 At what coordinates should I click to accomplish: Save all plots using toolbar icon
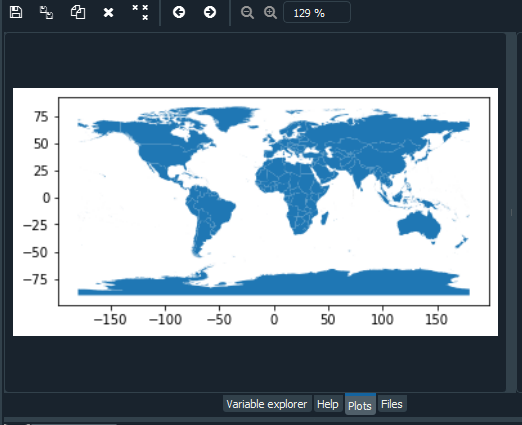(x=46, y=13)
